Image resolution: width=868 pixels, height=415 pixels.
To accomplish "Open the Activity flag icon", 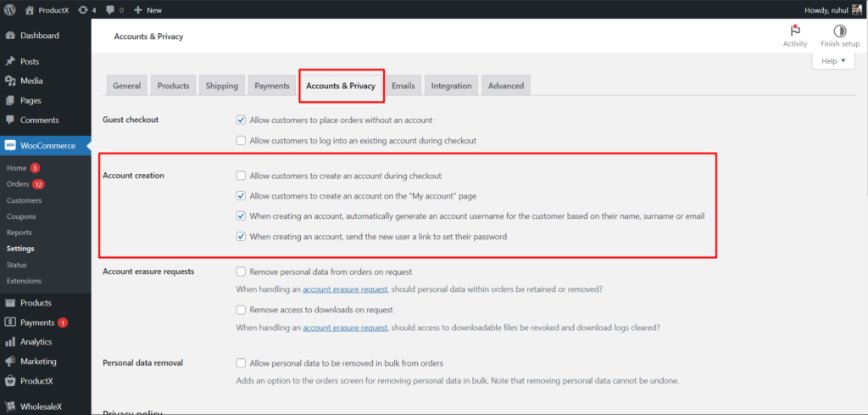I will tap(795, 31).
